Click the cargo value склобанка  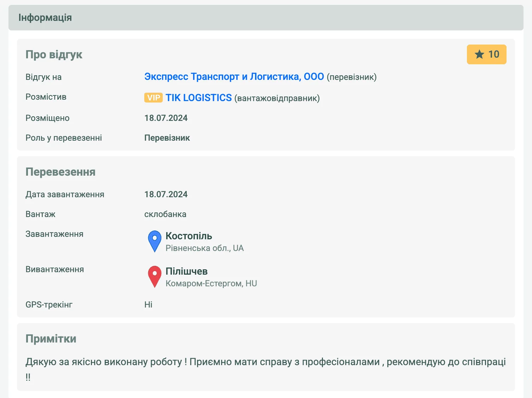165,214
